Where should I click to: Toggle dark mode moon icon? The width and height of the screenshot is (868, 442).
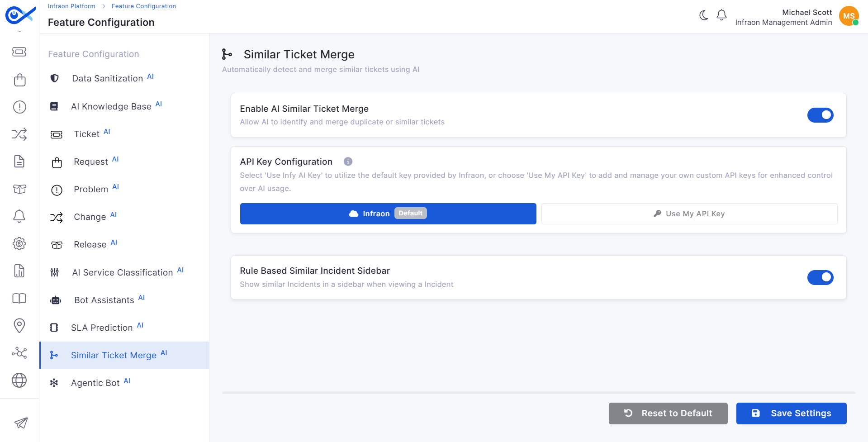coord(703,15)
